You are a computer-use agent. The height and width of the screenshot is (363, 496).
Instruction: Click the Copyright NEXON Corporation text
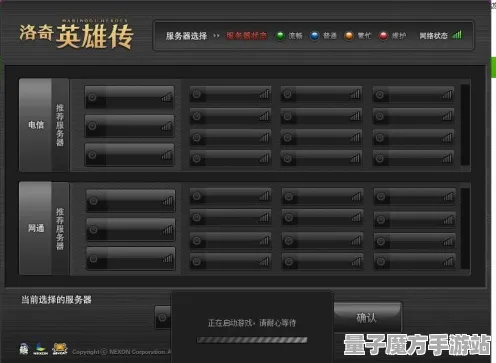(x=121, y=352)
